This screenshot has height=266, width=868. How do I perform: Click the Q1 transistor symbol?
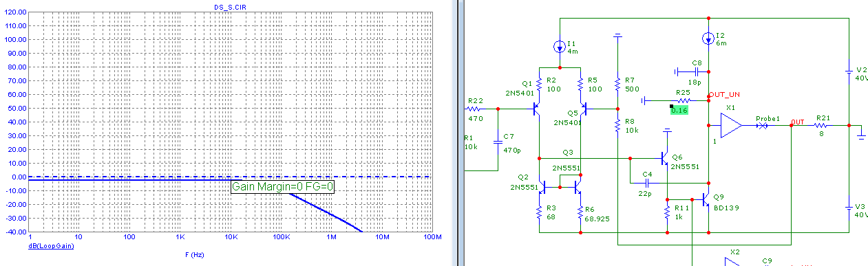point(536,108)
